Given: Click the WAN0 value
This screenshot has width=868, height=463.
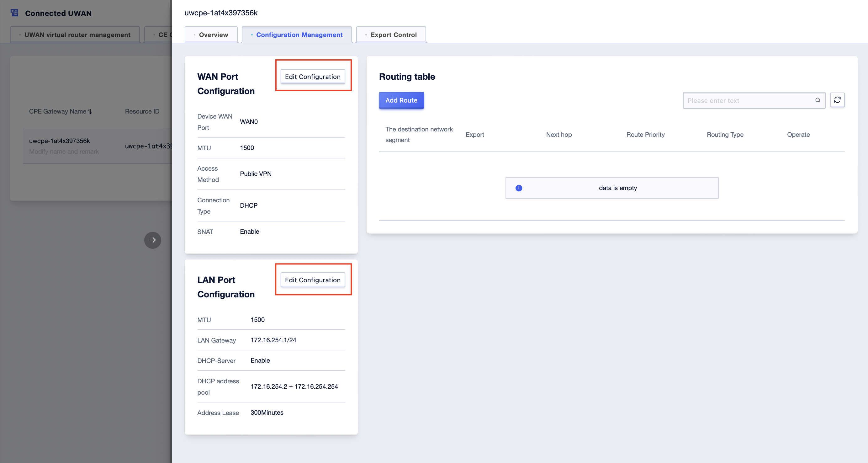Looking at the screenshot, I should click(249, 122).
